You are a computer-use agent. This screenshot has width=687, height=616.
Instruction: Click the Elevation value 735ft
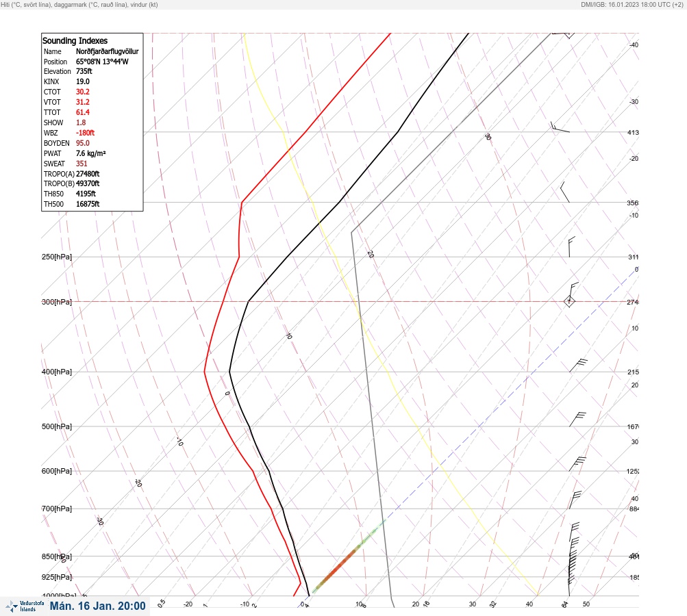pyautogui.click(x=84, y=71)
